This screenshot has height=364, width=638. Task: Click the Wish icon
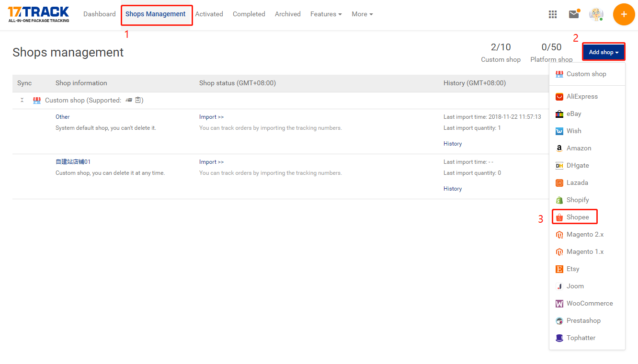tap(559, 131)
